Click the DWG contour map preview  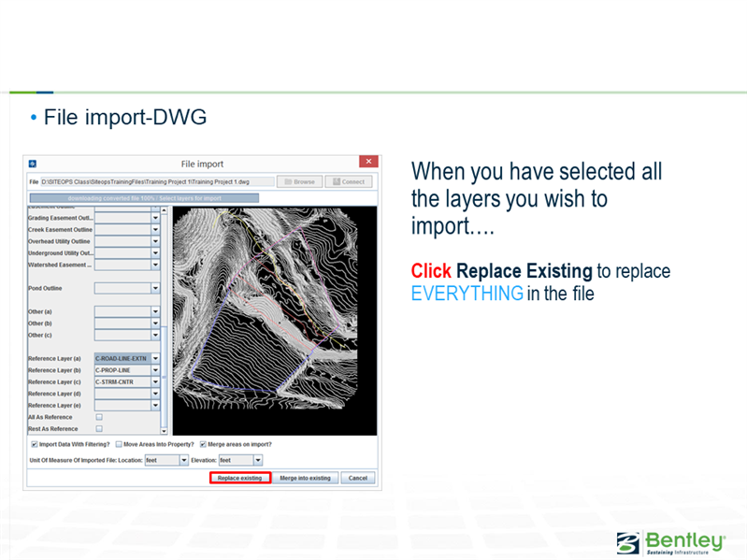coord(275,321)
